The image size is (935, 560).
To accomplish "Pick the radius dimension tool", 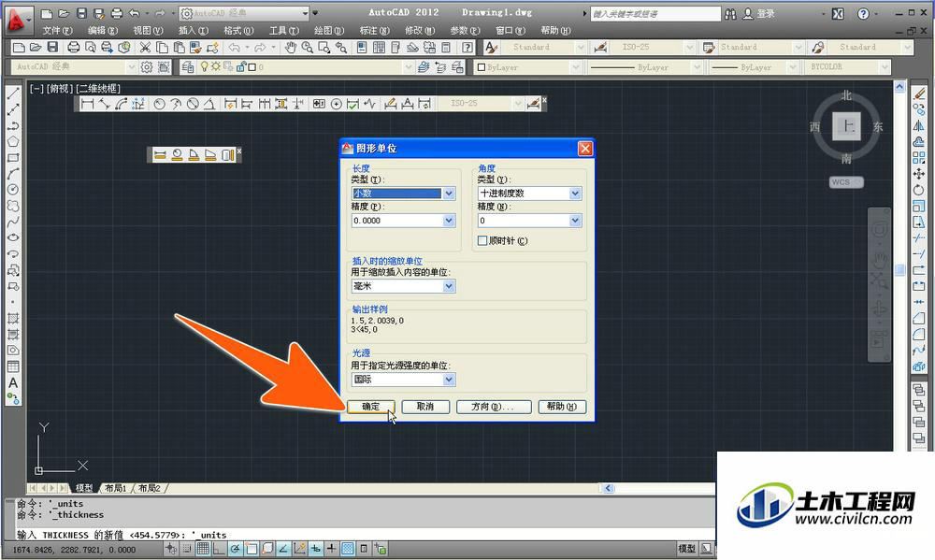I will [x=159, y=104].
